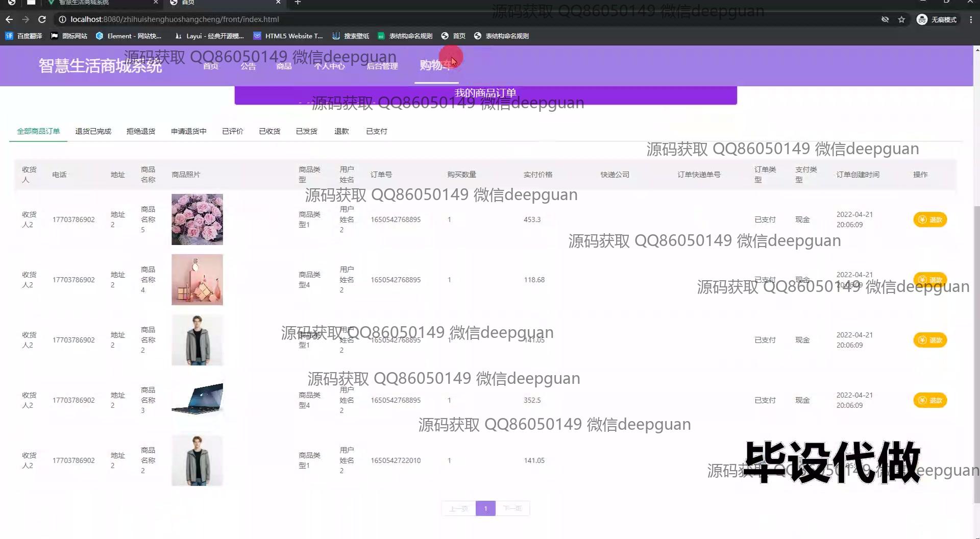Viewport: 980px width, 539px height.
Task: Click 退款 button for 商品名称5 order
Action: tap(930, 219)
